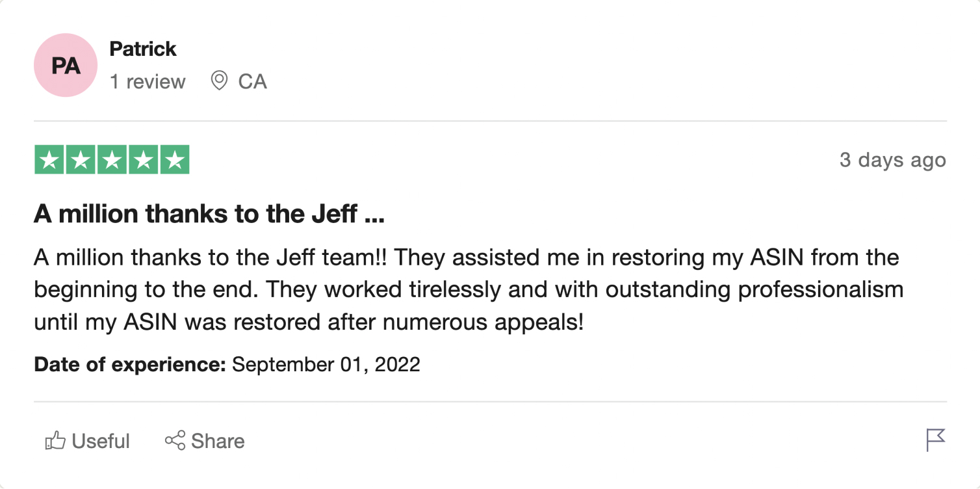980x489 pixels.
Task: Click the first green rating star
Action: 49,160
